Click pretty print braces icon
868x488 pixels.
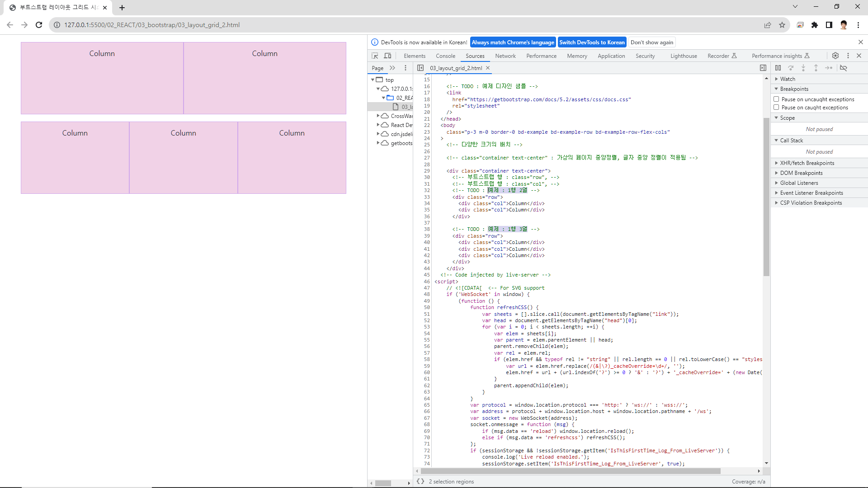(x=420, y=481)
